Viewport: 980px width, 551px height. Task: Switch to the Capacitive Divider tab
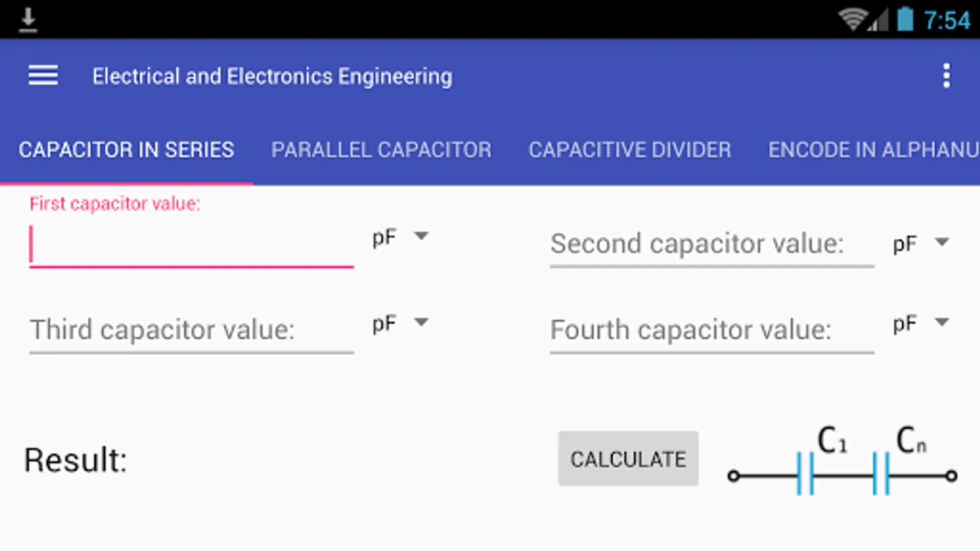(630, 150)
